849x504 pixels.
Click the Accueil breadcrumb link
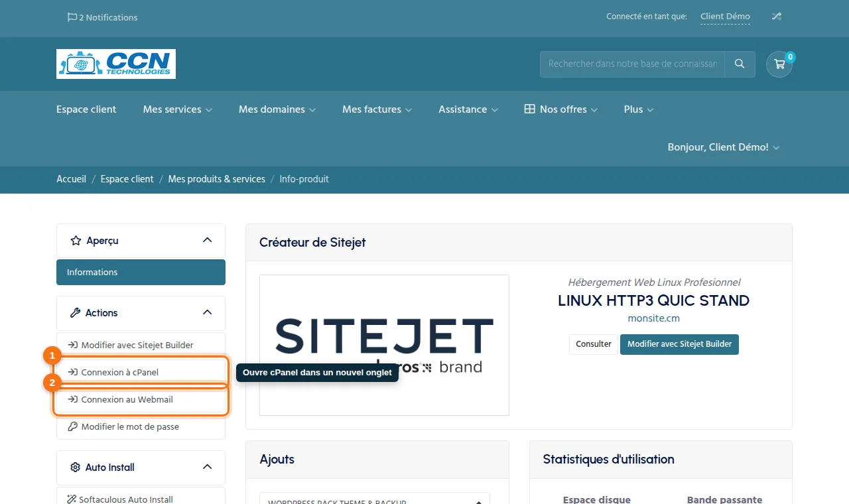[x=71, y=179]
